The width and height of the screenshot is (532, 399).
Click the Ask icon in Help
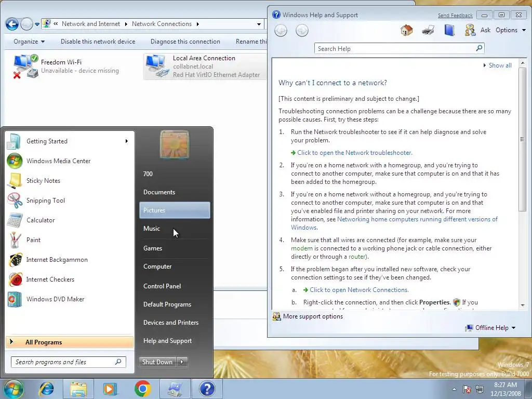click(470, 30)
